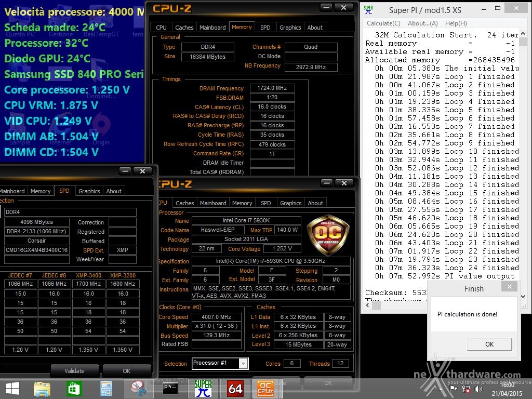Viewport: 532px width, 399px height.
Task: Switch to the OC CPU-Z taskbar icon
Action: tap(265, 389)
